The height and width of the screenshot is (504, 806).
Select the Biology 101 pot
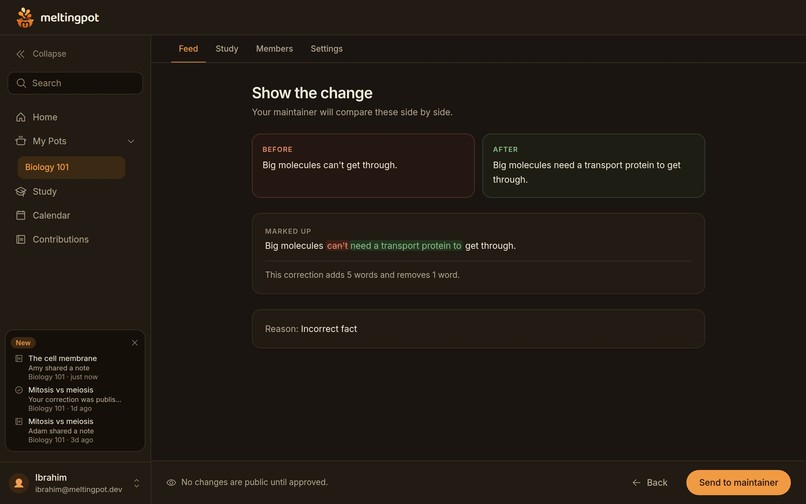pyautogui.click(x=71, y=167)
